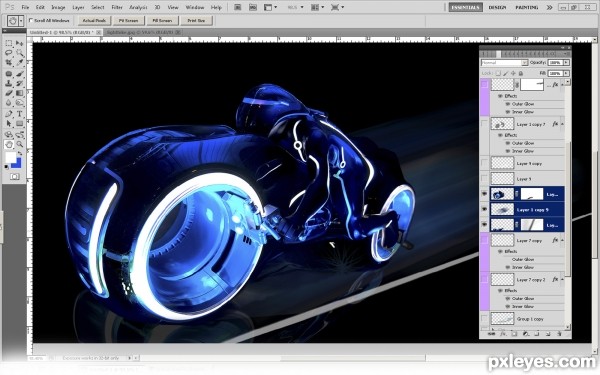Select the Move tool
Image resolution: width=600 pixels, height=375 pixels.
pos(20,43)
